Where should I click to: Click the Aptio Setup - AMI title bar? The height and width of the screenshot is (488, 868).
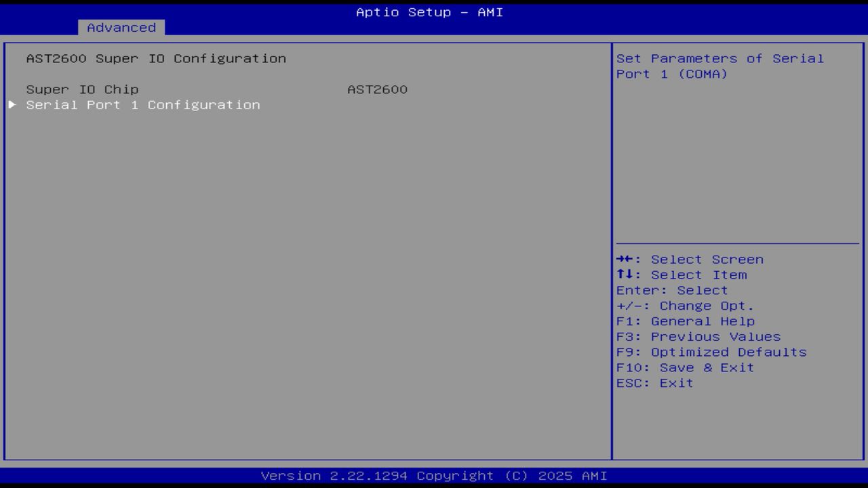coord(429,12)
